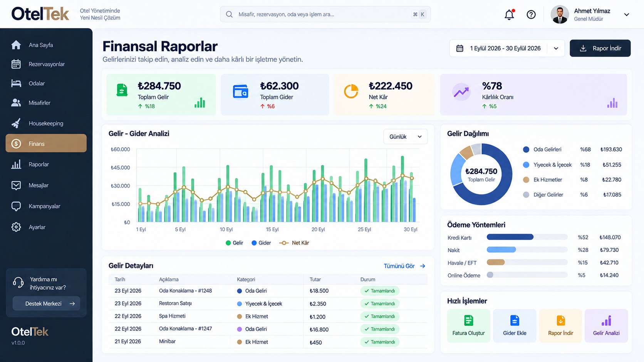The height and width of the screenshot is (362, 644).
Task: Click the Misafirler people icon
Action: (x=16, y=103)
